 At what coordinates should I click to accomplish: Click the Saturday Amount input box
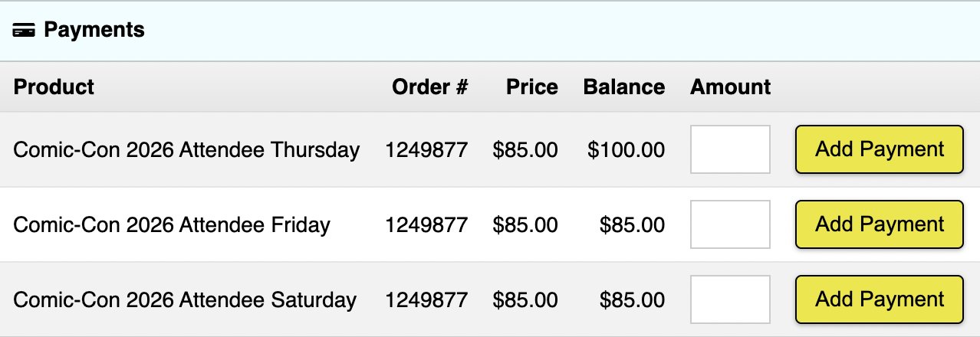[730, 299]
